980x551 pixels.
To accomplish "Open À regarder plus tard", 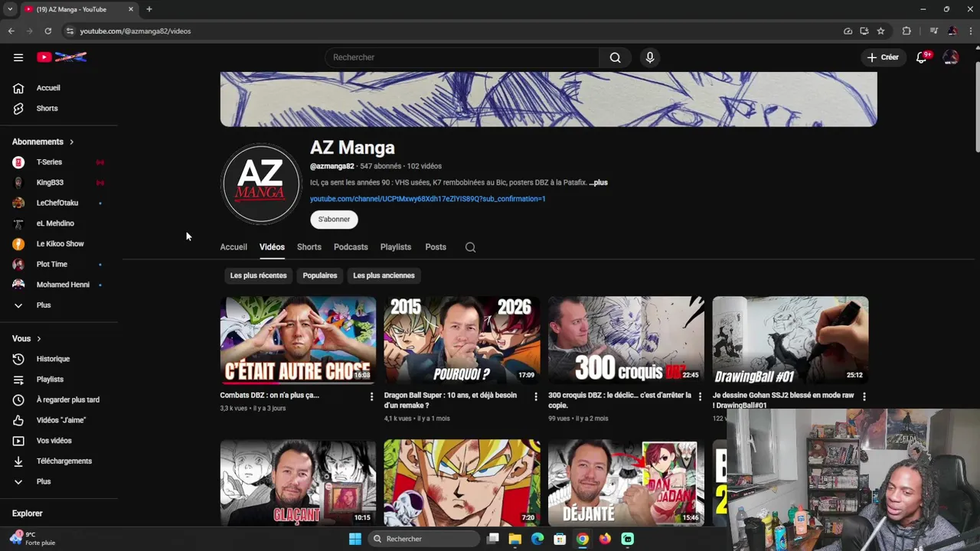I will click(67, 400).
